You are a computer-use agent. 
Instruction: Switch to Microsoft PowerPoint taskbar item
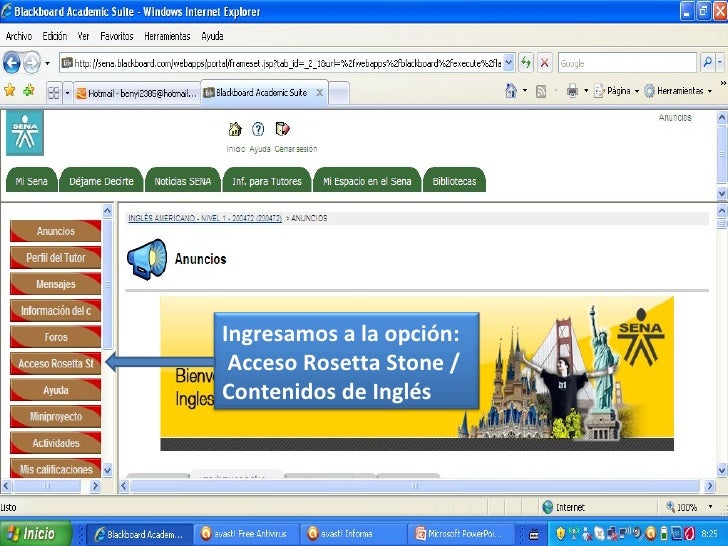(x=461, y=534)
